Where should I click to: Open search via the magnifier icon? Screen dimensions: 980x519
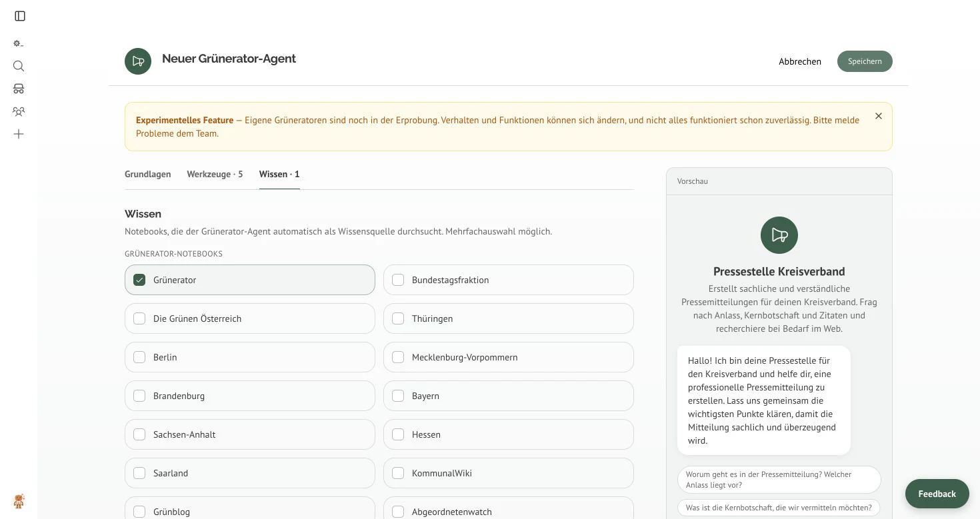19,66
